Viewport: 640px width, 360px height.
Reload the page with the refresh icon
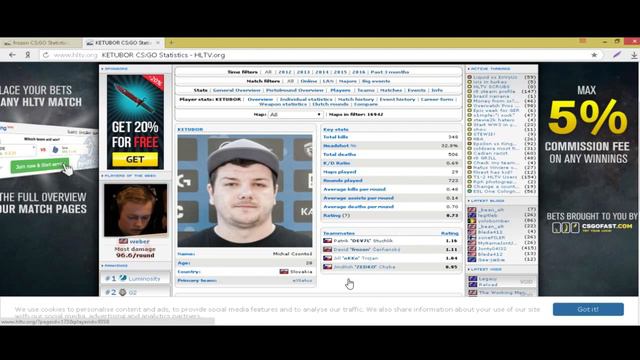tap(46, 55)
